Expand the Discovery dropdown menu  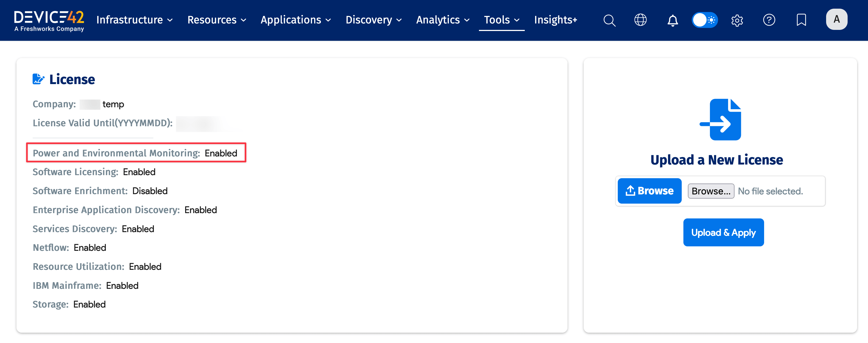[373, 20]
